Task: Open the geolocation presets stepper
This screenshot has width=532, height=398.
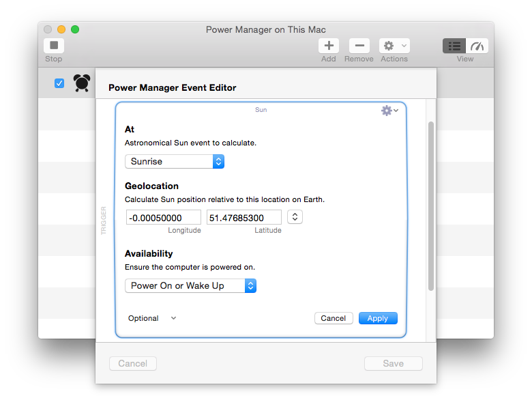Action: coord(295,216)
